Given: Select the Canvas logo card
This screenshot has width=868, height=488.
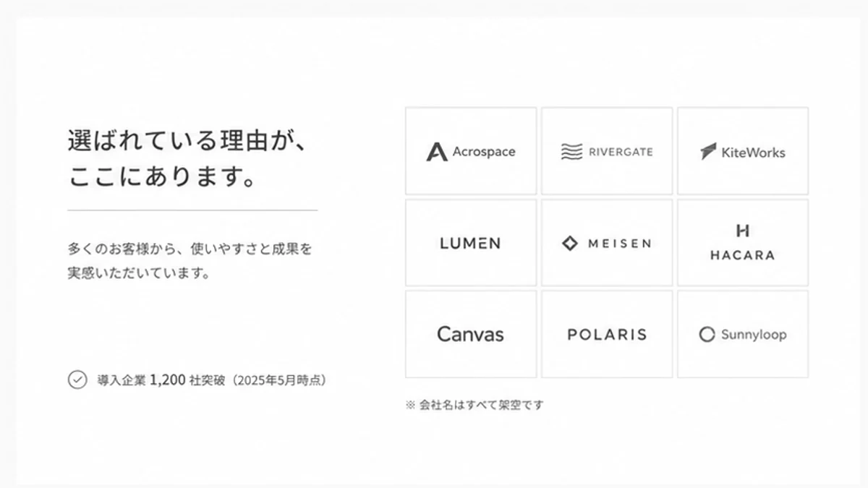Looking at the screenshot, I should coord(471,334).
